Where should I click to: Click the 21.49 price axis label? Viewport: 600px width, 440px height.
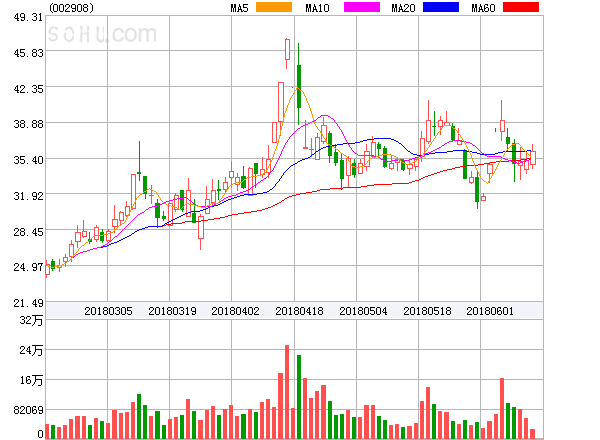point(28,303)
